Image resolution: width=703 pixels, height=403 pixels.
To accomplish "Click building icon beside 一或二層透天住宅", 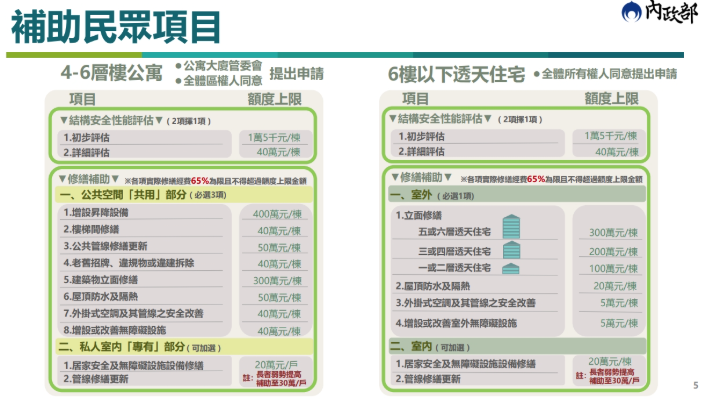I will [511, 269].
